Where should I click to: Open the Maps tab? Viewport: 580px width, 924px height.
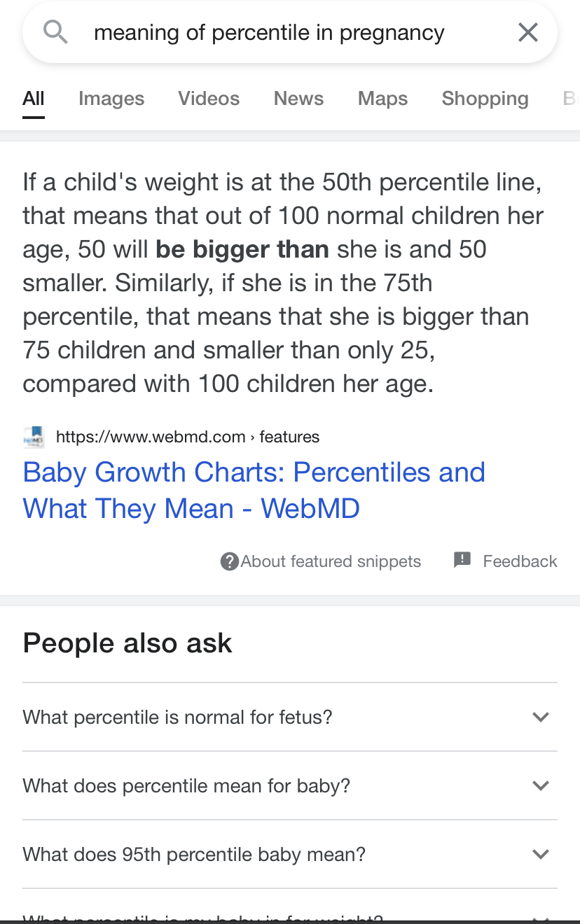[x=382, y=99]
